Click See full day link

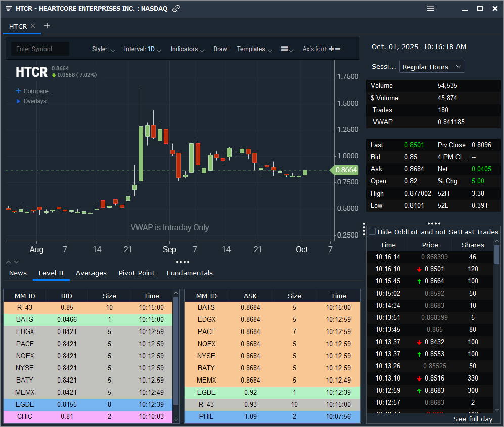473,419
